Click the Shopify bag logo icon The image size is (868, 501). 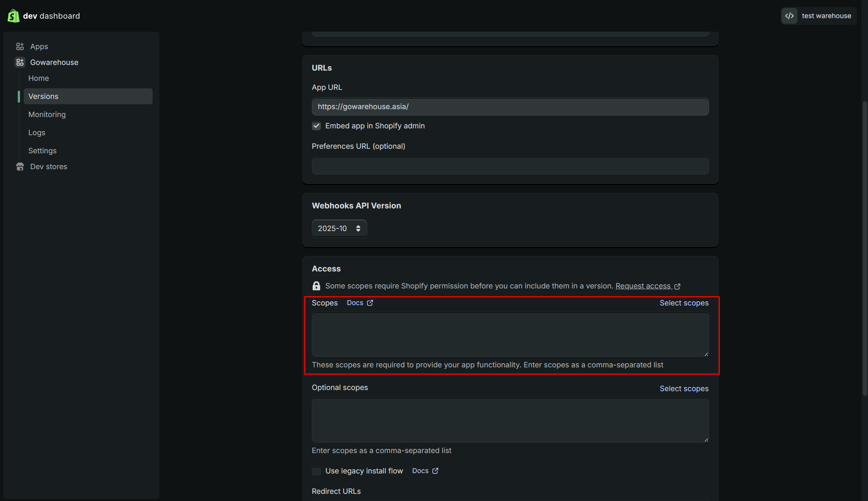14,16
